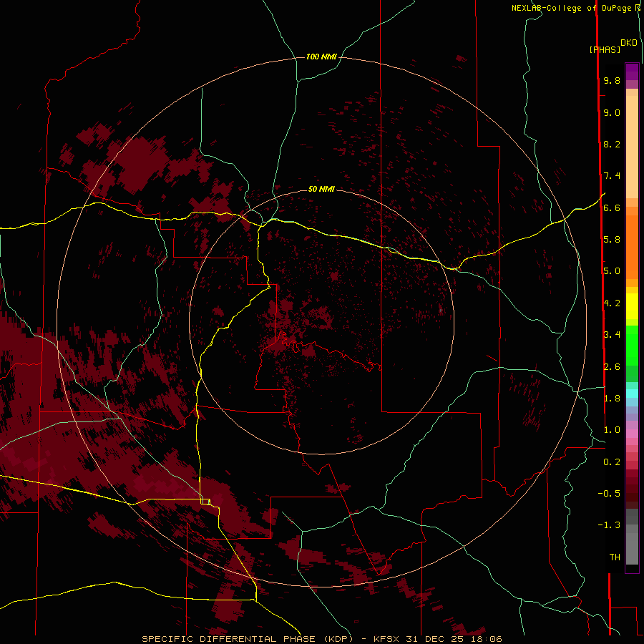Click the 6.6 value on the legend
Viewport: 644px width, 644px height.
tap(612, 208)
